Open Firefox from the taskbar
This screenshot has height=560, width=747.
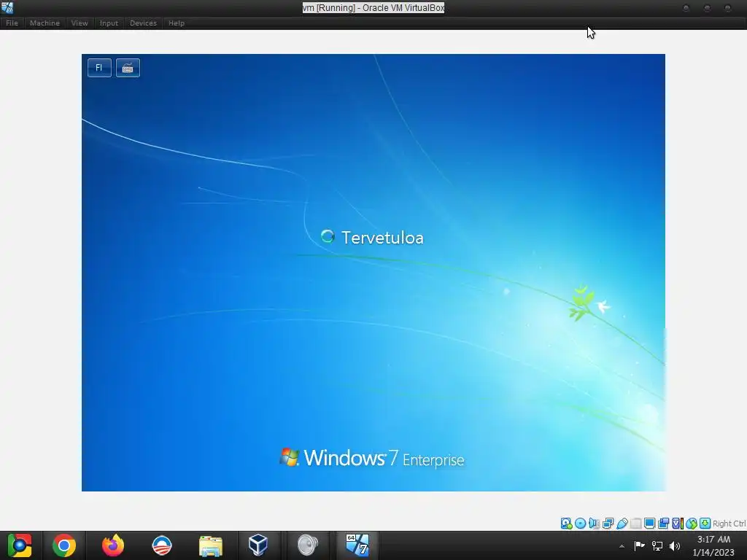point(113,545)
